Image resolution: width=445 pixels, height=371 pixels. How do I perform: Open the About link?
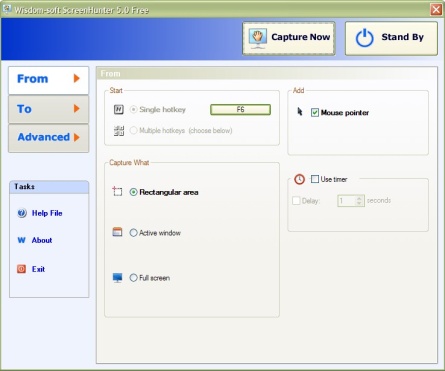point(42,240)
